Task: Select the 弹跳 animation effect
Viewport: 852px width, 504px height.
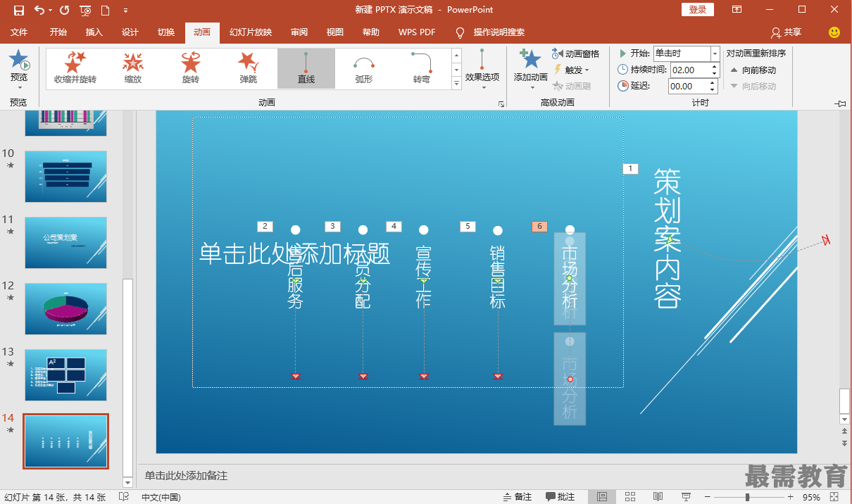Action: coord(249,68)
